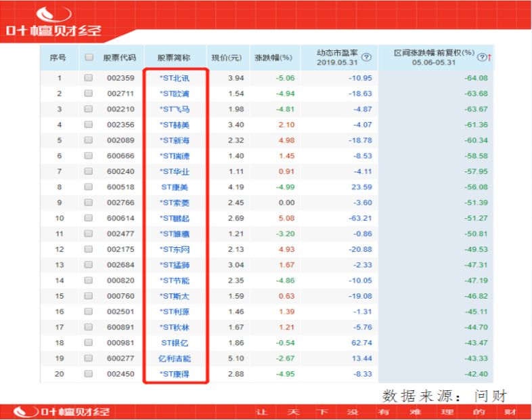This screenshot has height=420, width=532.
Task: Select the 5.08 change value for *ST鹏起
Action: pyautogui.click(x=286, y=218)
